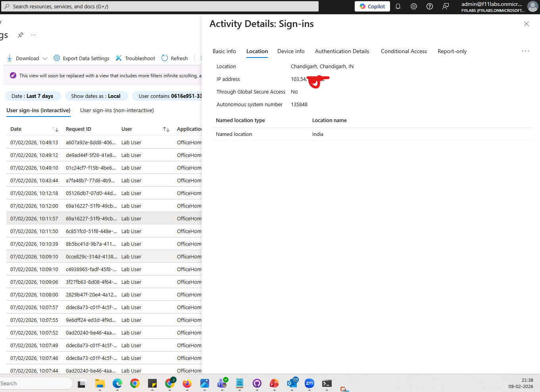The height and width of the screenshot is (392, 540).
Task: Open the Show dates as: Local filter
Action: (x=96, y=96)
